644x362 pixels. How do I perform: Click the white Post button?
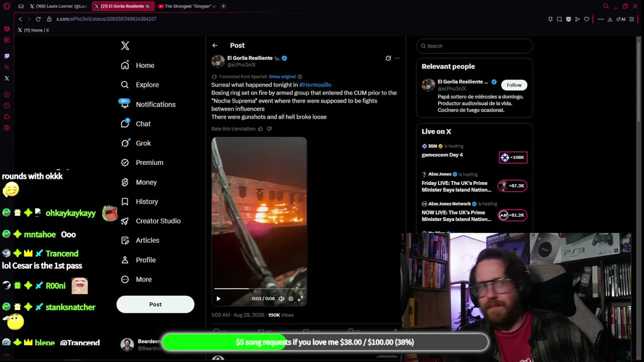(155, 304)
